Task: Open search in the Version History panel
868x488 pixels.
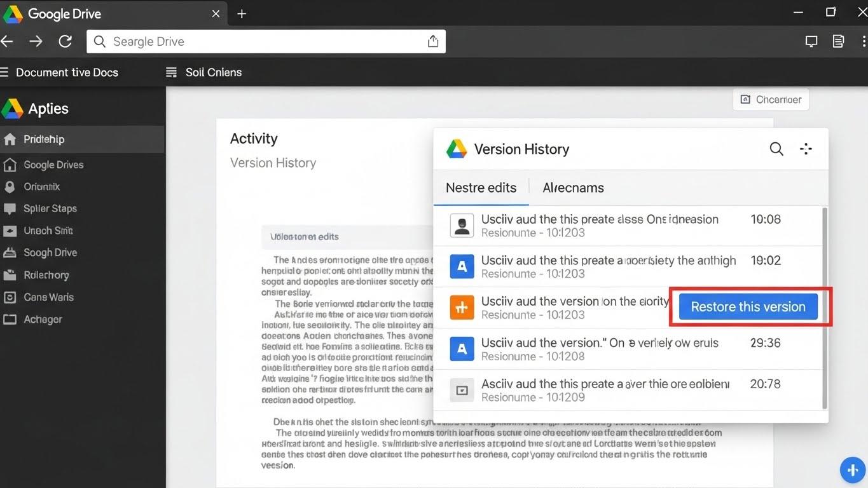Action: click(x=776, y=149)
